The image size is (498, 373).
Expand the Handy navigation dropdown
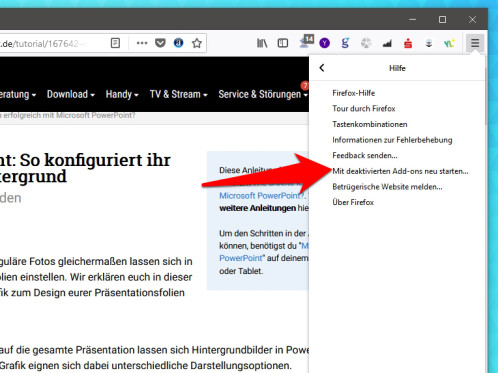point(122,94)
